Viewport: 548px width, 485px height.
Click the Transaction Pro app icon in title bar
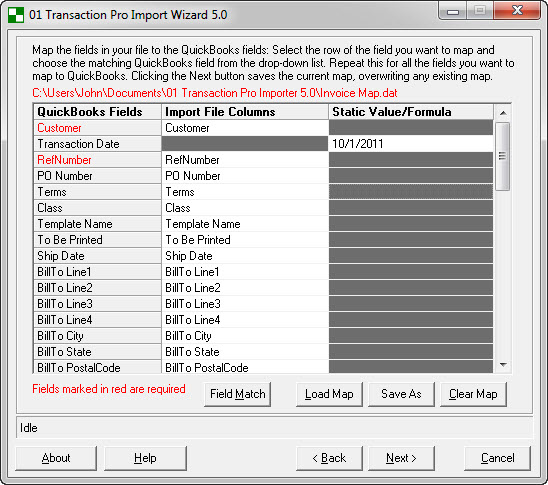16,15
